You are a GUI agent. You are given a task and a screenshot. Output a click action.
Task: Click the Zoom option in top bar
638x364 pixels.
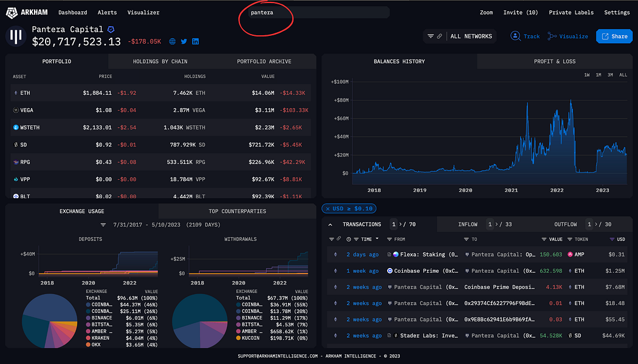(486, 13)
